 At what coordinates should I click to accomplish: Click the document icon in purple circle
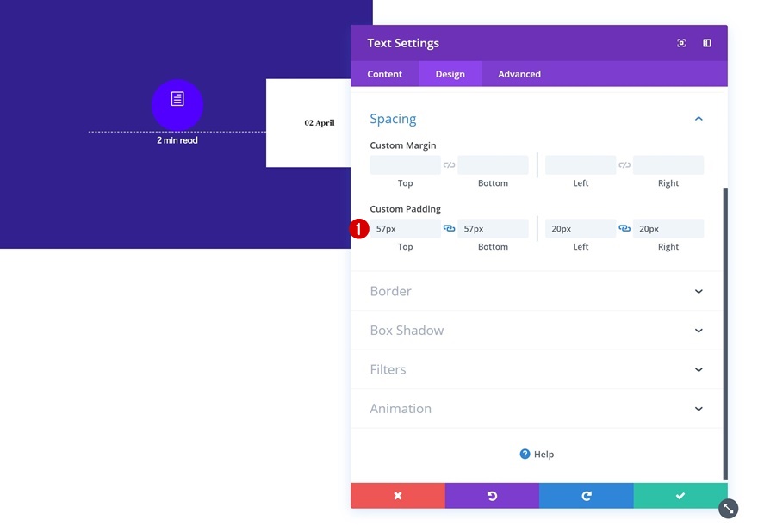[177, 99]
